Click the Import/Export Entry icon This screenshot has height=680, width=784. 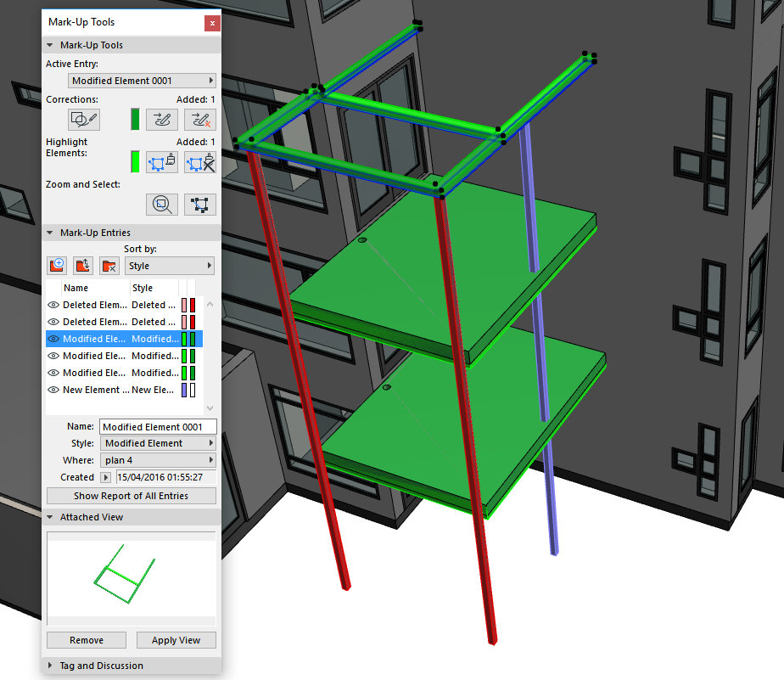(83, 266)
